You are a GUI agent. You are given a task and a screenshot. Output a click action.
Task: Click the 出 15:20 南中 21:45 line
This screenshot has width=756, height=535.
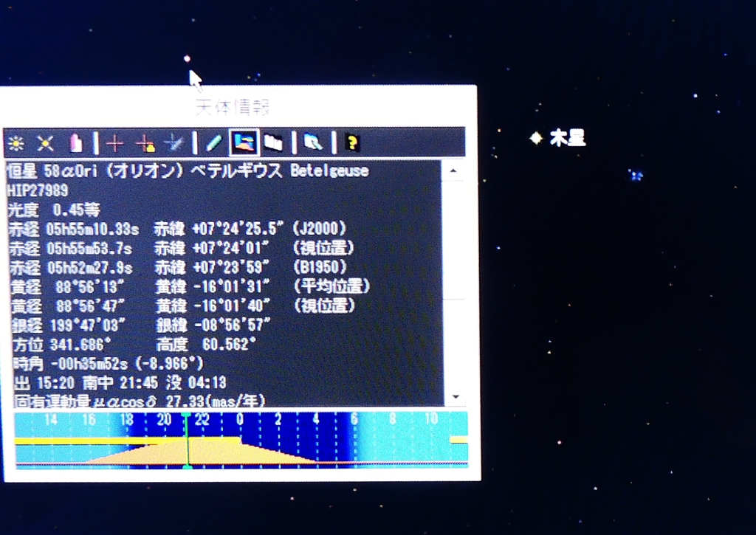coord(120,383)
